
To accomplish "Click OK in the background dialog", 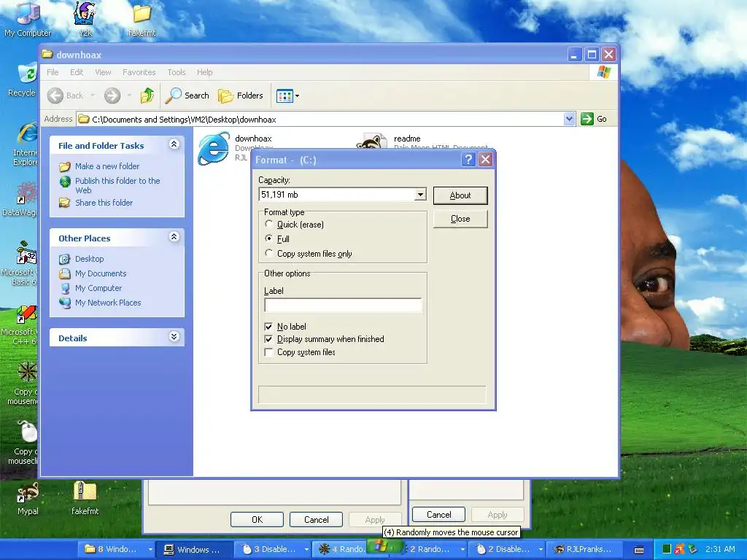I will (x=258, y=519).
